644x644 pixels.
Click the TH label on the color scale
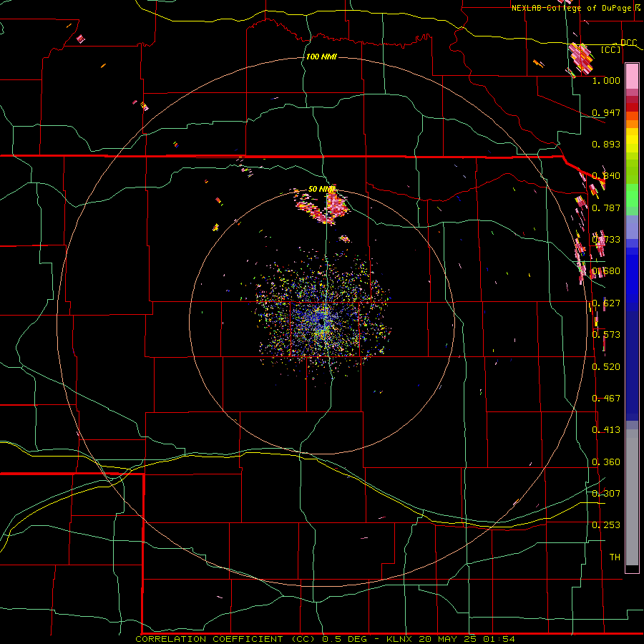pyautogui.click(x=615, y=557)
